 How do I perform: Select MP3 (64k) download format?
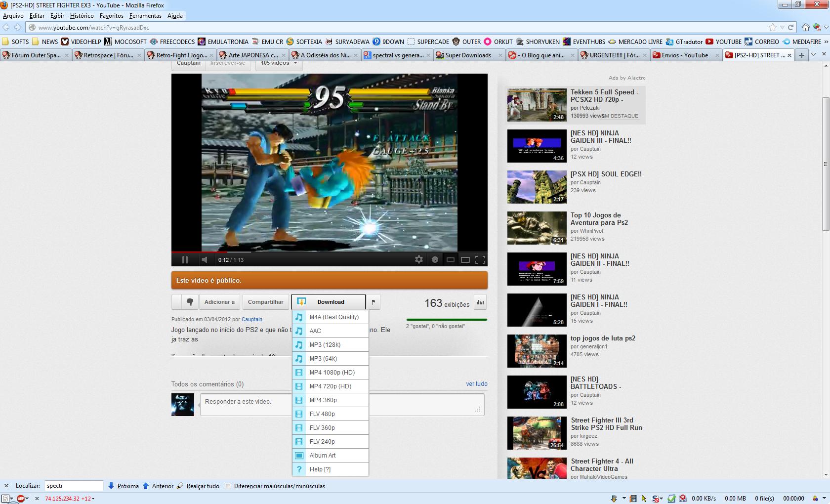tap(331, 359)
